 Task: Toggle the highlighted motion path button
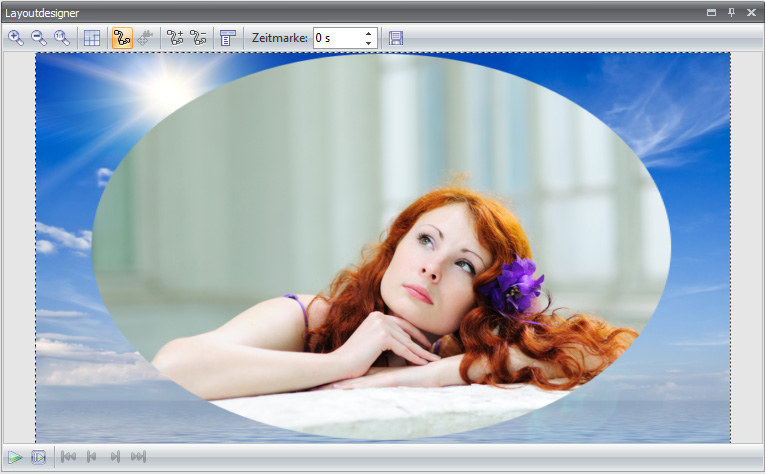(x=122, y=38)
